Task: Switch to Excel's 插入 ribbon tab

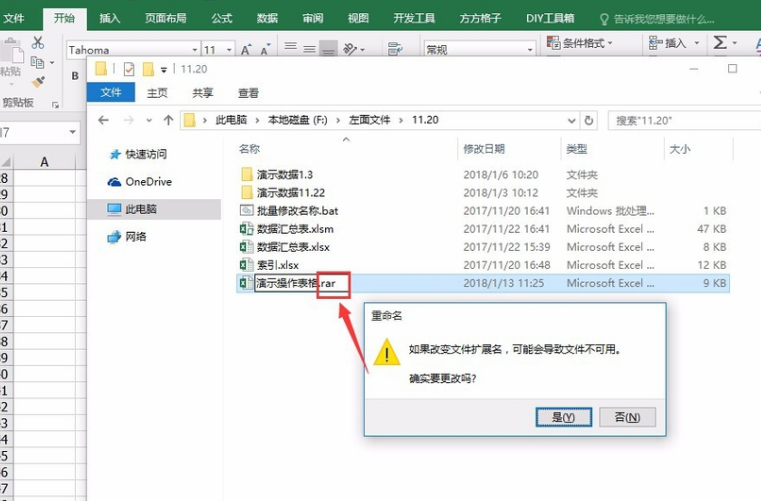Action: point(110,18)
